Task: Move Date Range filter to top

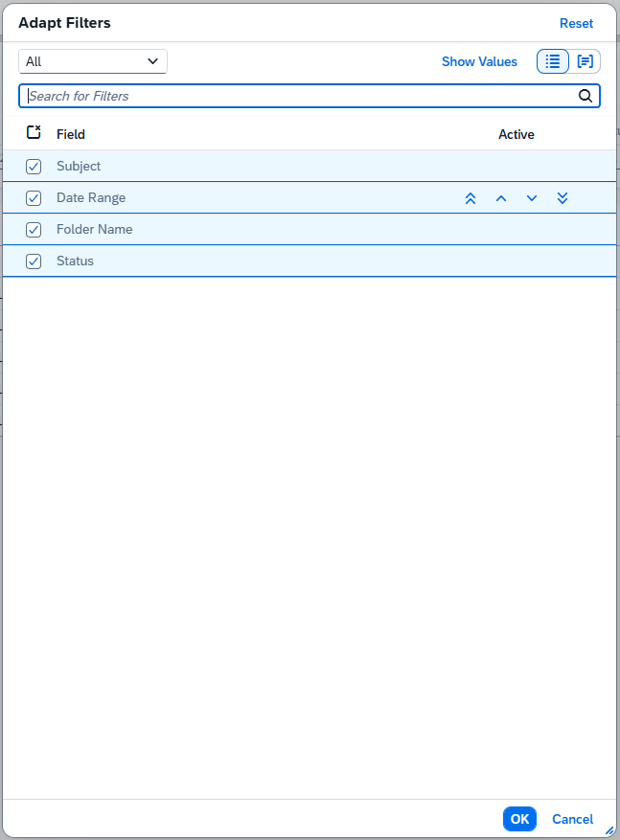Action: pyautogui.click(x=470, y=198)
